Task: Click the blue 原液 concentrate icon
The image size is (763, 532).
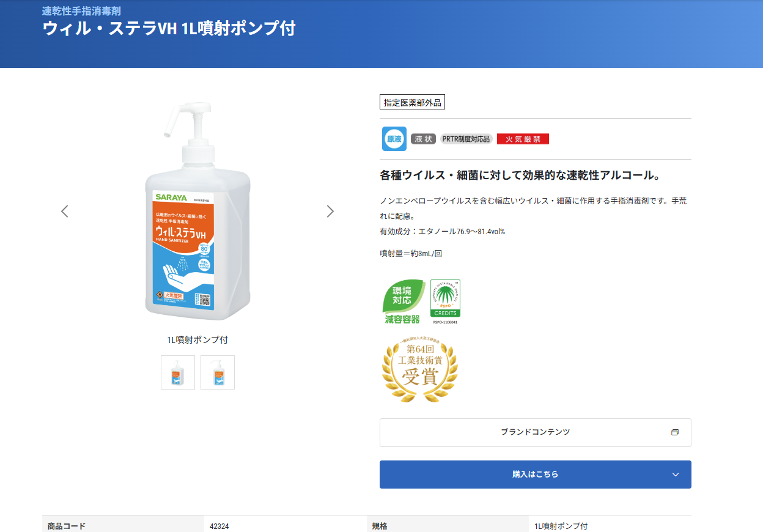Action: point(394,139)
